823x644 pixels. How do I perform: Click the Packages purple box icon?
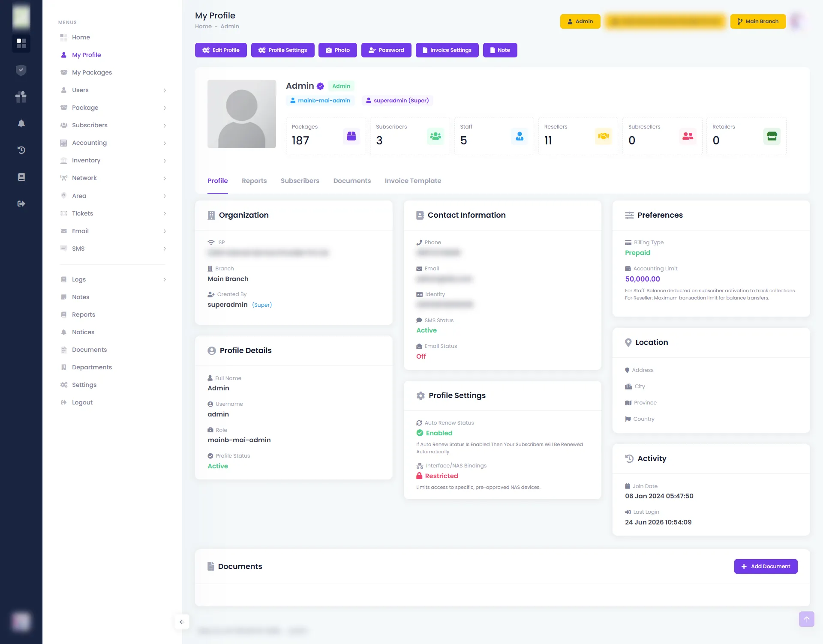[x=351, y=136]
